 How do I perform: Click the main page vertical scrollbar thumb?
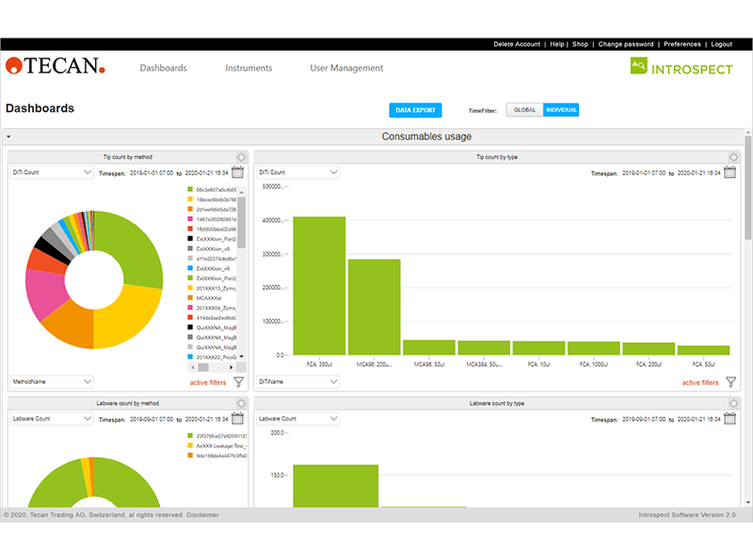[x=748, y=187]
